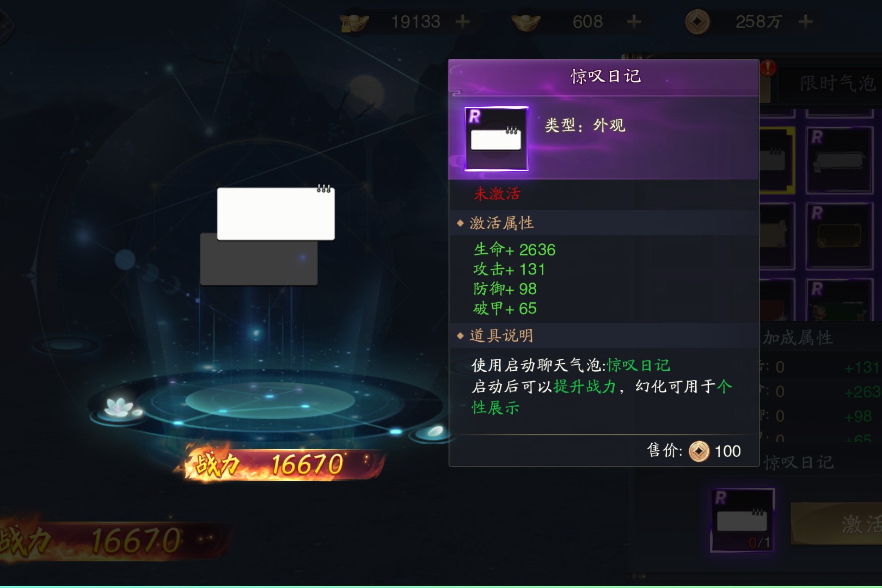Click the gold ingot icon beside 608

click(x=526, y=23)
